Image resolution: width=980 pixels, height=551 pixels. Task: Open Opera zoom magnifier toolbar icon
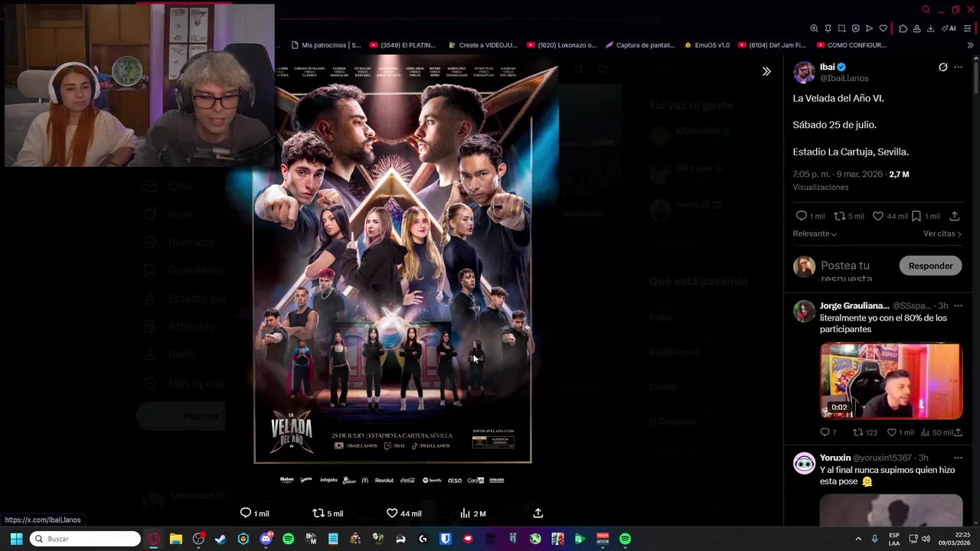tap(815, 28)
